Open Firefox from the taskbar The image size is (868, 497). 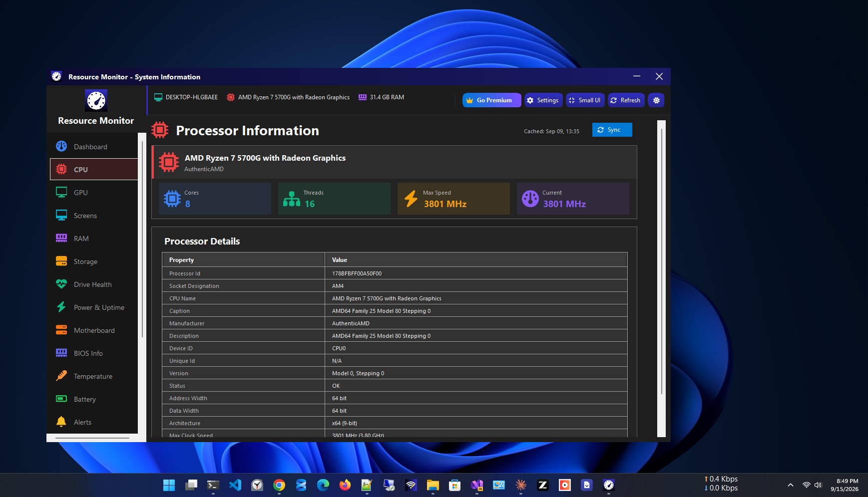tap(345, 485)
